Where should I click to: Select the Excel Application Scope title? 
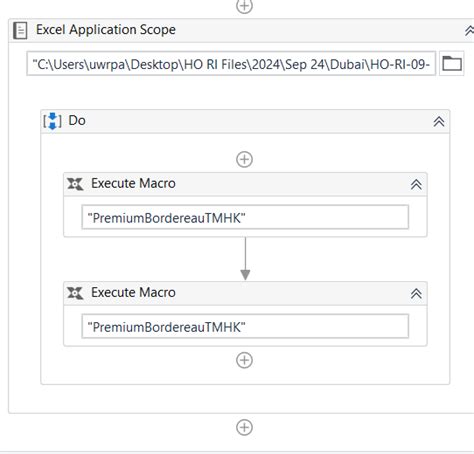coord(106,30)
